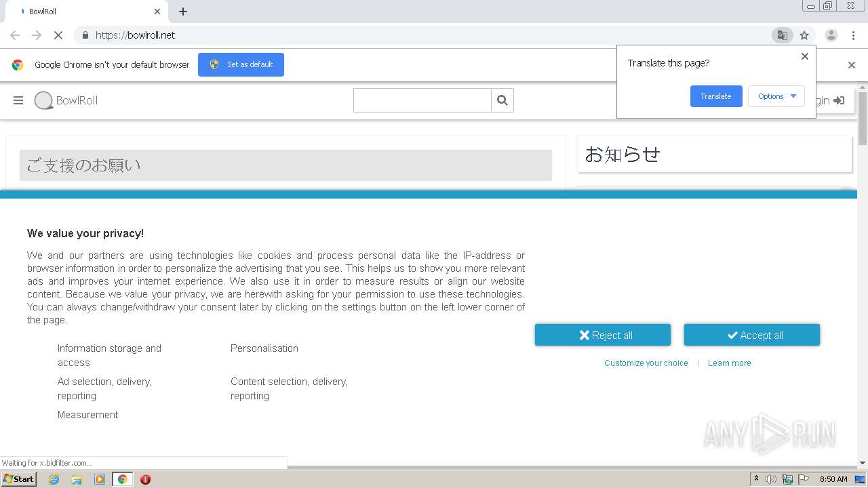Reject all cookies
Image resolution: width=868 pixels, height=488 pixels.
603,335
